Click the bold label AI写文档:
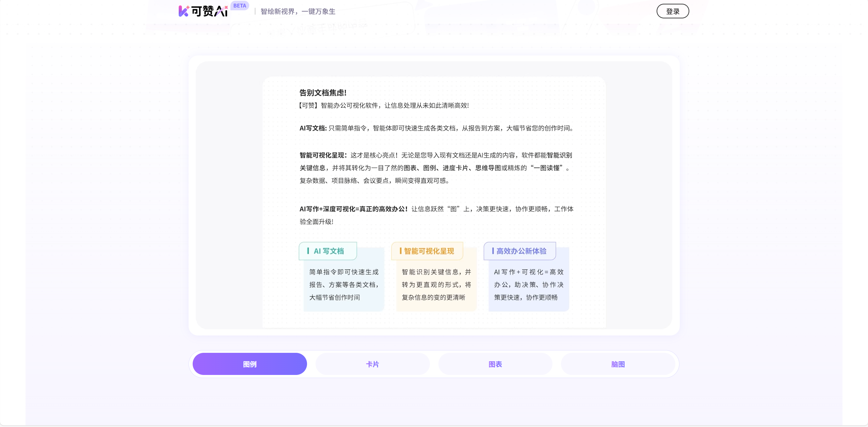The height and width of the screenshot is (427, 868). click(x=313, y=128)
